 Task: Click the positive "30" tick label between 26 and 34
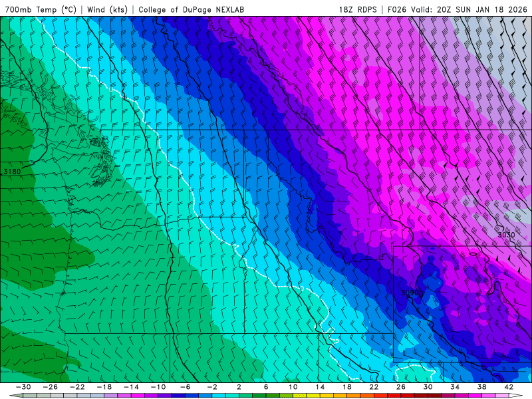428,387
